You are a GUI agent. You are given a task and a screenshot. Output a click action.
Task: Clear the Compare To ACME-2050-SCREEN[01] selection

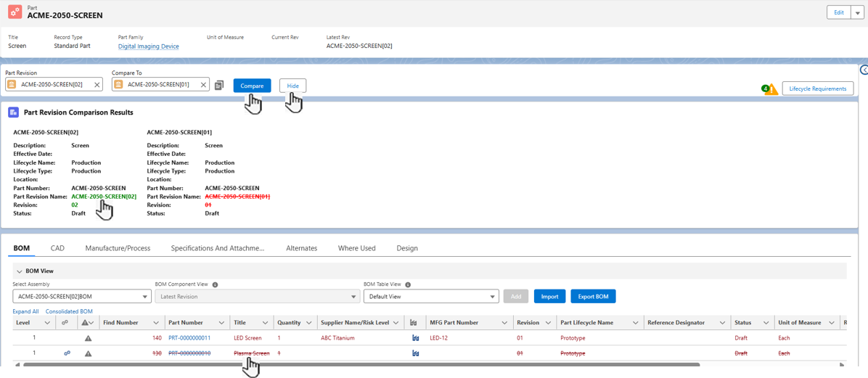coord(203,85)
